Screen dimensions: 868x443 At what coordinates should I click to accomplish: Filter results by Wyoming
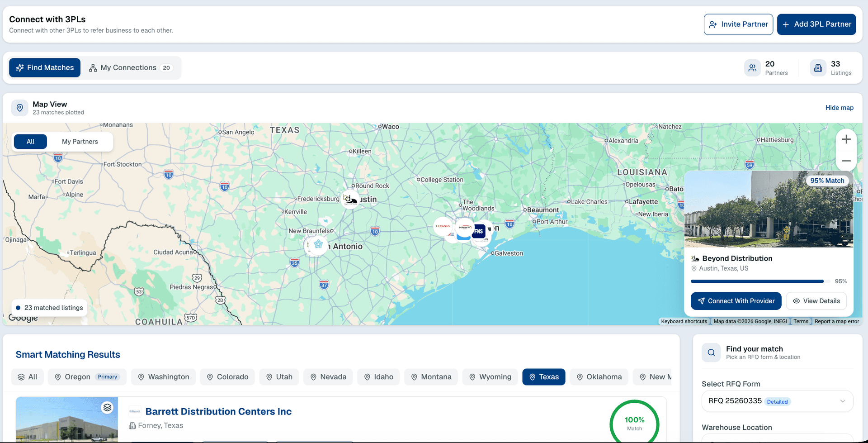pos(490,377)
